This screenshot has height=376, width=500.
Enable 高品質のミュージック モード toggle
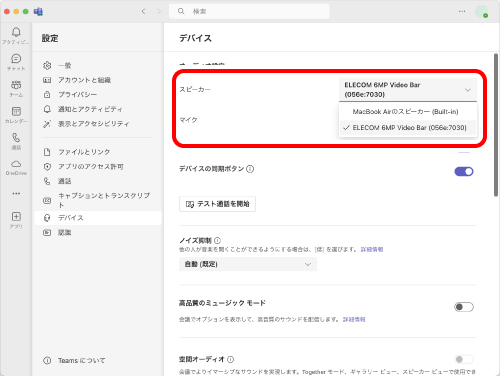click(464, 307)
